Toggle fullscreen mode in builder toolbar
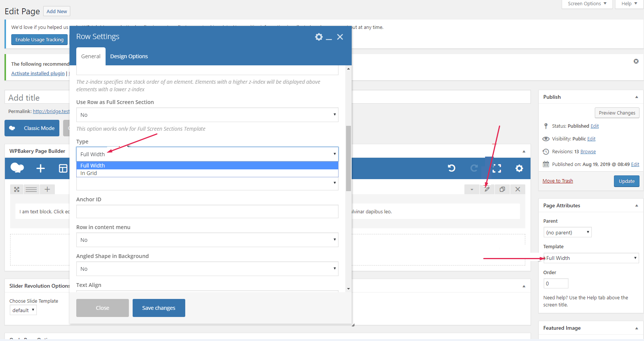The width and height of the screenshot is (644, 341). coord(497,169)
